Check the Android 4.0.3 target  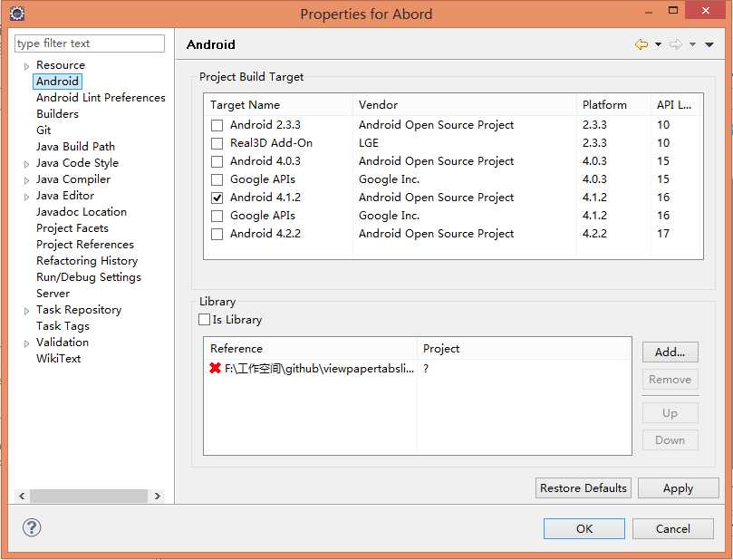coord(217,161)
